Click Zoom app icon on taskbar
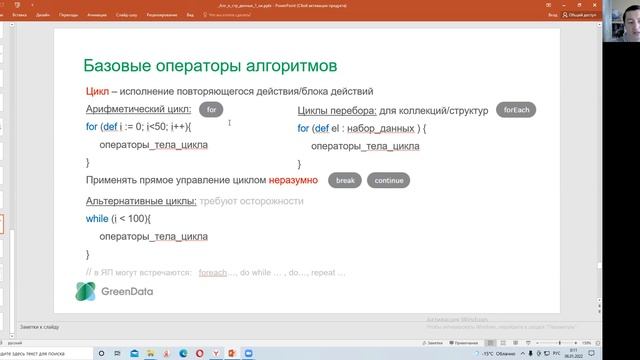 tap(248, 353)
